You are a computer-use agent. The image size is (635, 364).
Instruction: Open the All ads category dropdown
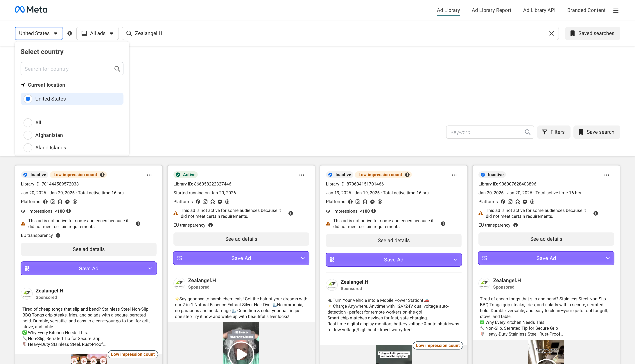click(x=98, y=33)
